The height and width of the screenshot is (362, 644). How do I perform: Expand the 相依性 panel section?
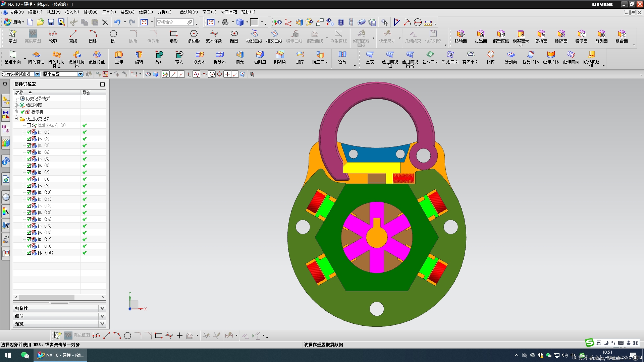click(102, 308)
